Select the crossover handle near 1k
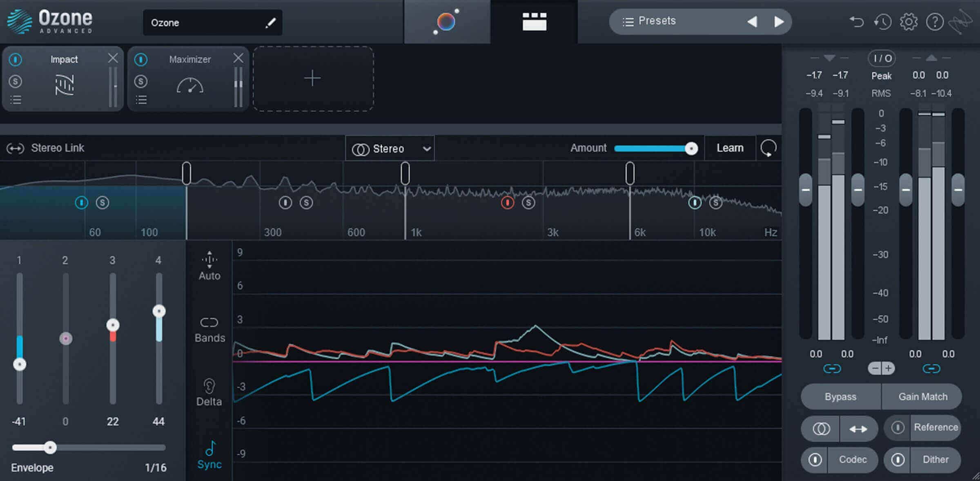This screenshot has height=481, width=980. (405, 173)
